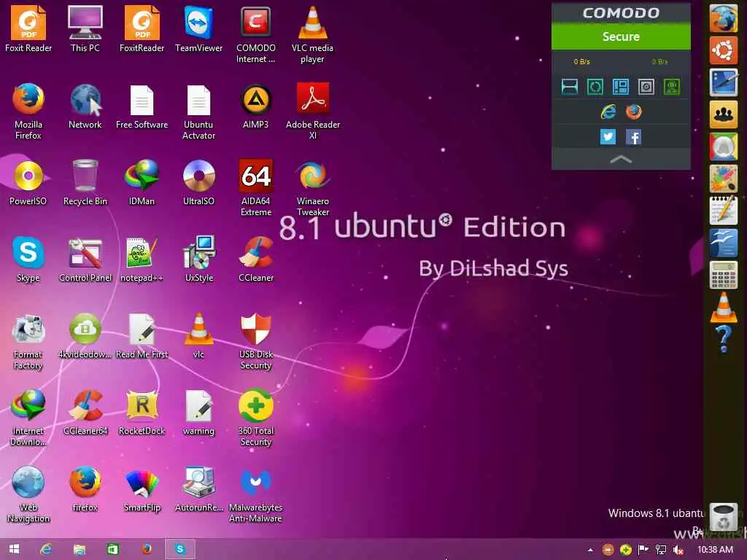Launch TeamViewer from the desktop

point(198,28)
